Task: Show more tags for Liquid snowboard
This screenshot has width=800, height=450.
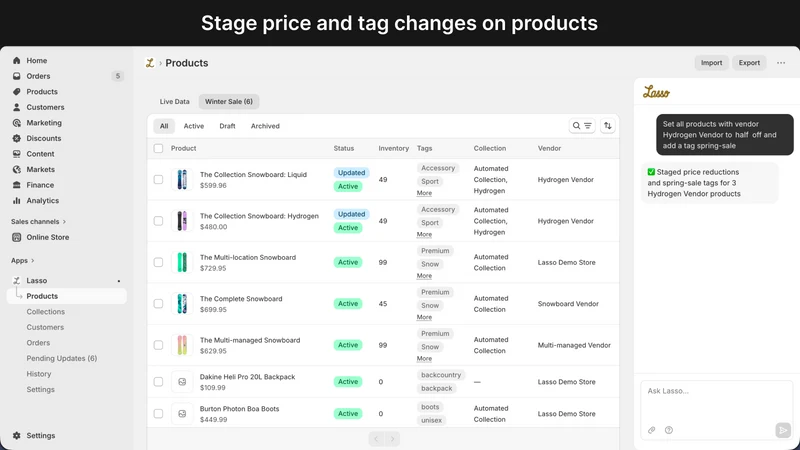Action: [x=424, y=193]
